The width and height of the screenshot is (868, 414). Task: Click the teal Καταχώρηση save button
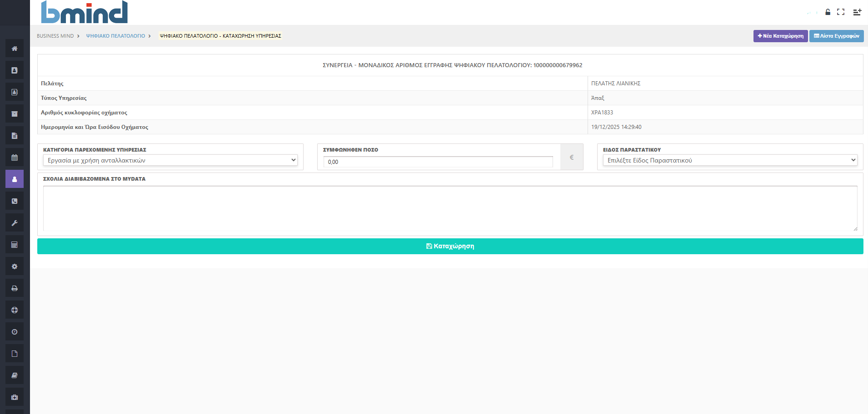point(450,246)
